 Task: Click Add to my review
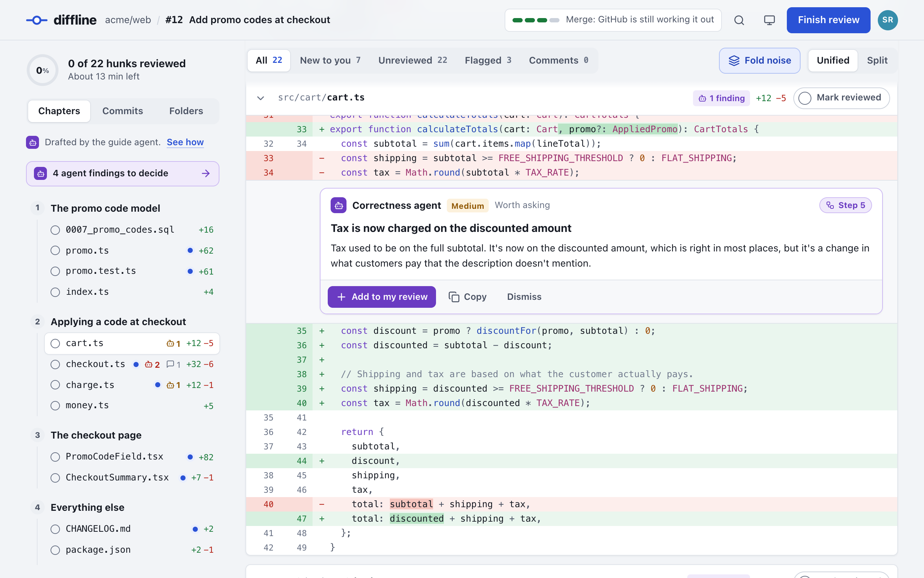click(x=382, y=297)
